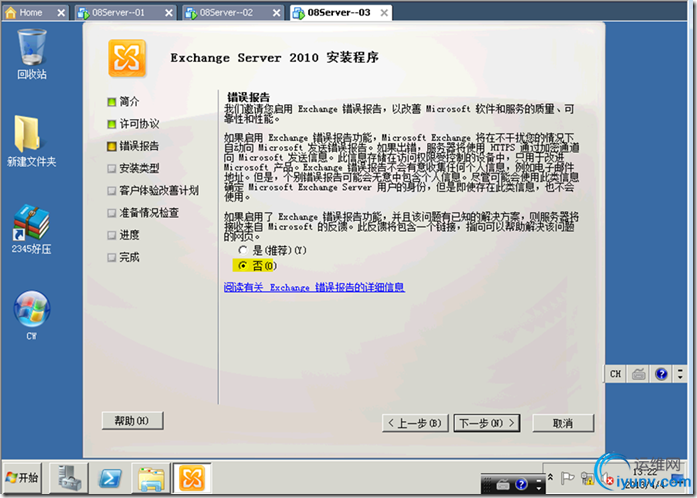
Task: Click the 错误报告 heading text
Action: click(248, 97)
